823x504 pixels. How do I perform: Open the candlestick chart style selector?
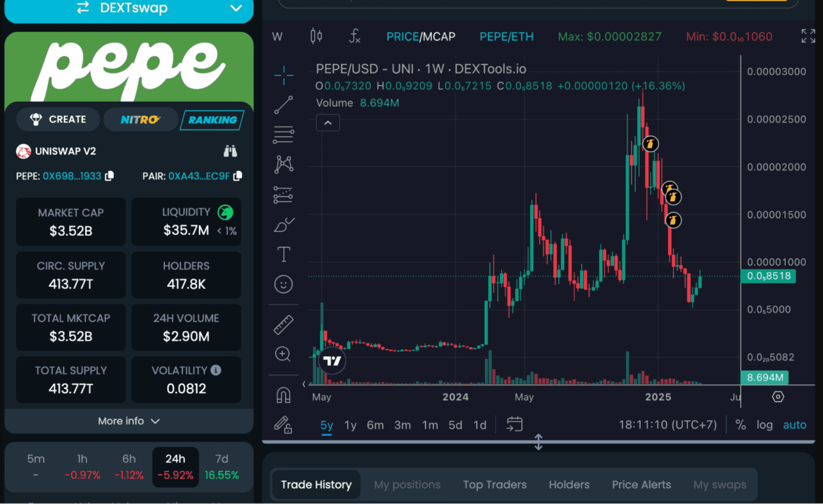click(x=316, y=36)
